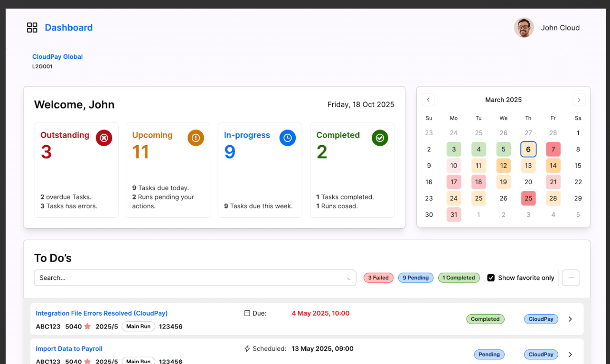Image resolution: width=610 pixels, height=364 pixels.
Task: Open the CloudPay Global link
Action: point(57,56)
